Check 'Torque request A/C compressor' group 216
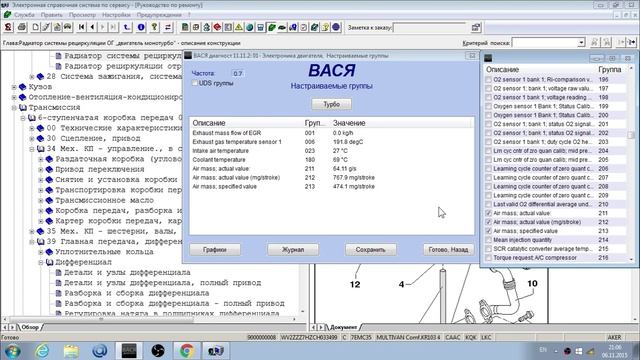The width and height of the screenshot is (640, 360). click(488, 258)
